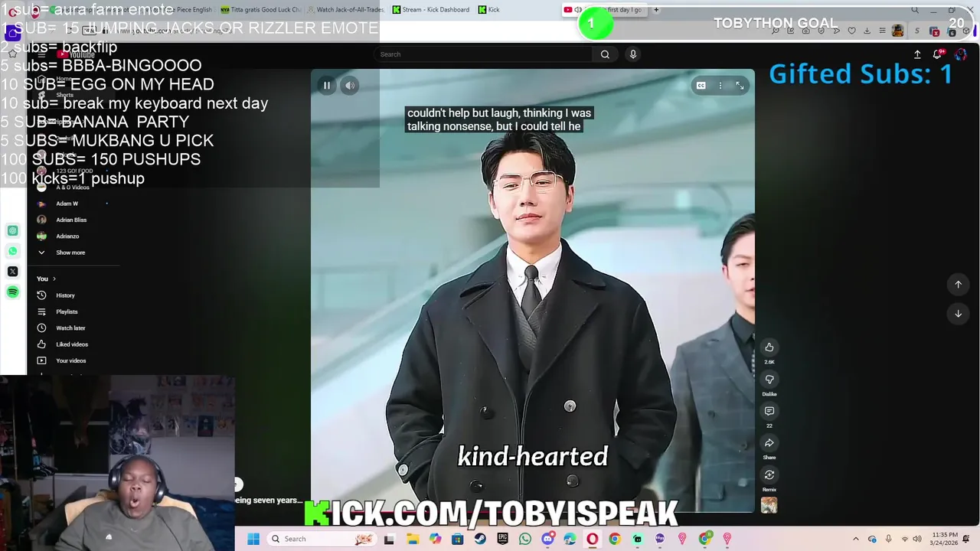Switch to the Titta gratis Good Luck tab

[260, 10]
